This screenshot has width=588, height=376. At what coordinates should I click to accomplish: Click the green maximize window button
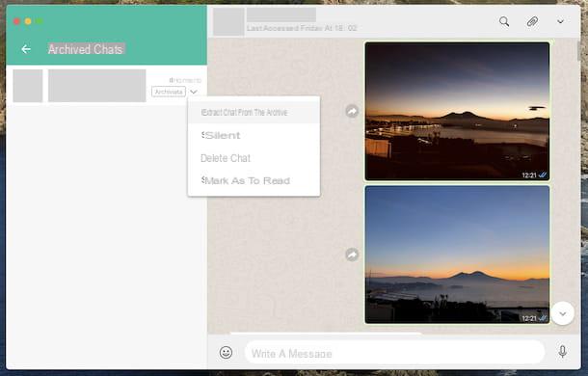40,21
